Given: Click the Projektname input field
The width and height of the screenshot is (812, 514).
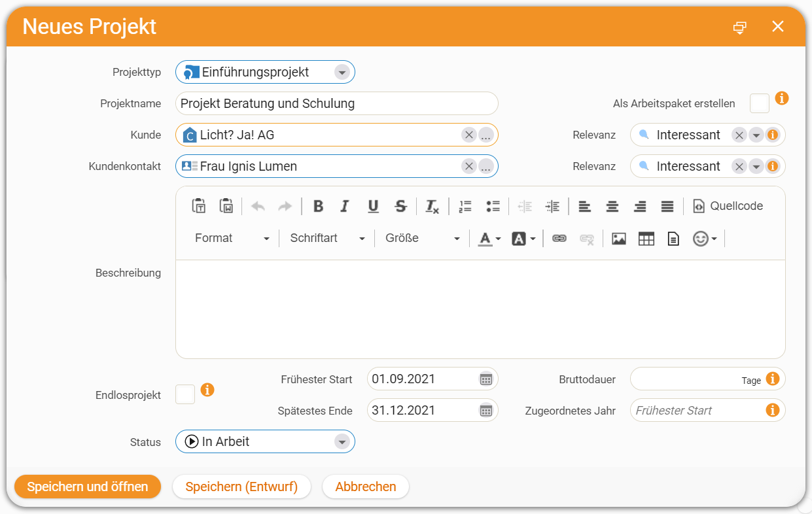Looking at the screenshot, I should coord(337,103).
